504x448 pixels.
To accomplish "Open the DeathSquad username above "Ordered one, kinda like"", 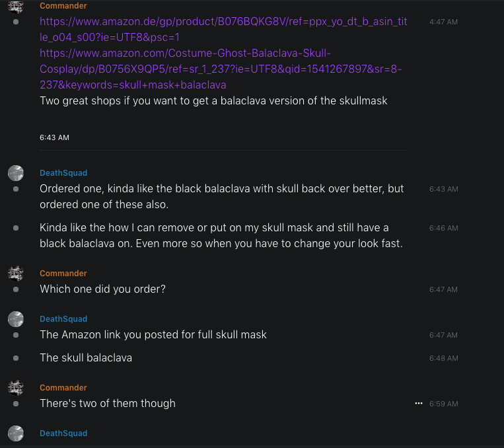I will click(63, 173).
